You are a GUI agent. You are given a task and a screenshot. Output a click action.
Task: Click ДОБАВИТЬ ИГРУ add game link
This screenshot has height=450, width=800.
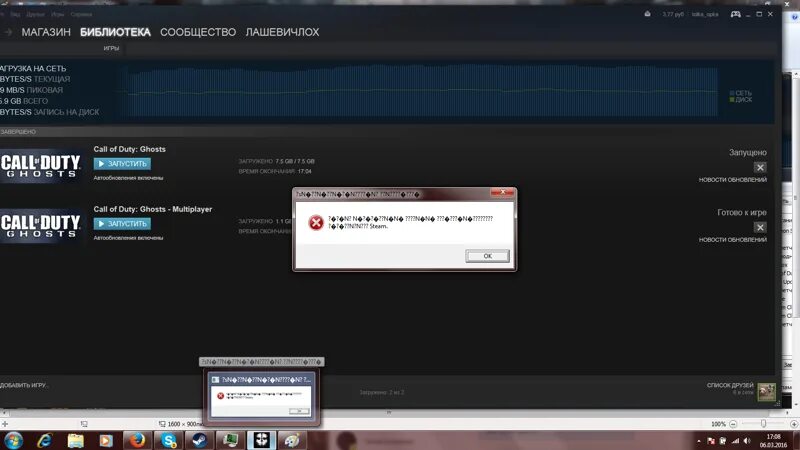(x=23, y=385)
